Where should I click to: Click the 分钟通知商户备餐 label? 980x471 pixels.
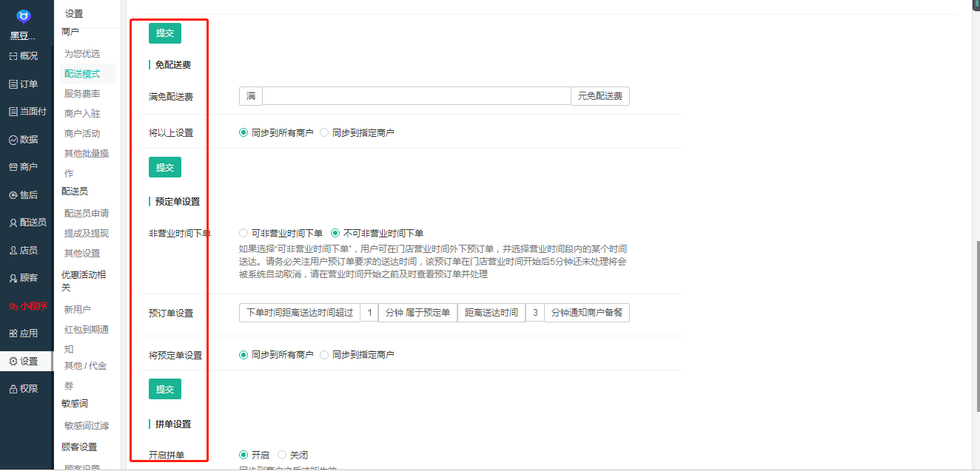587,313
